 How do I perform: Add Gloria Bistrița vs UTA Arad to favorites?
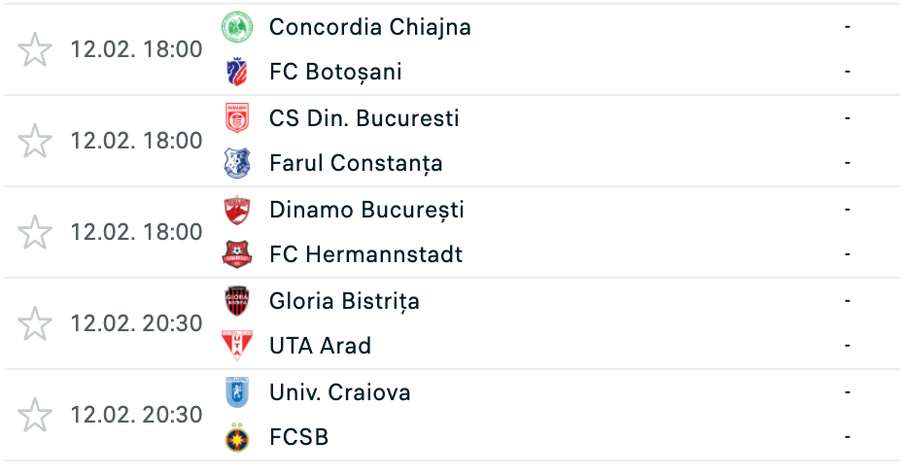pos(35,323)
